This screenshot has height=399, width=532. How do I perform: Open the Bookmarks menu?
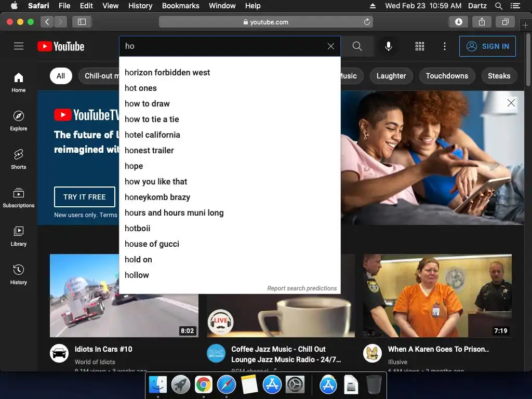pos(180,6)
